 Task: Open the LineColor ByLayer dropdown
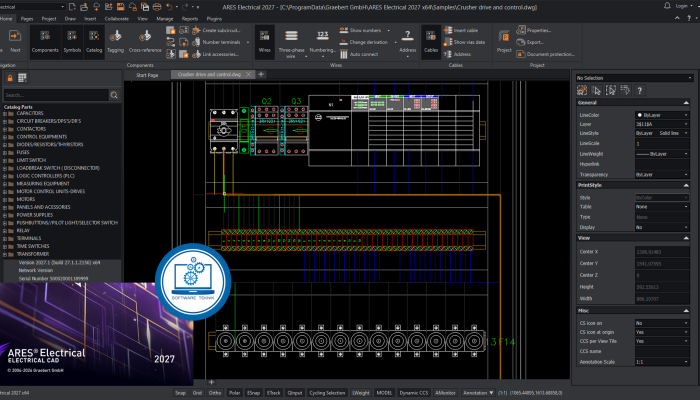pos(662,115)
